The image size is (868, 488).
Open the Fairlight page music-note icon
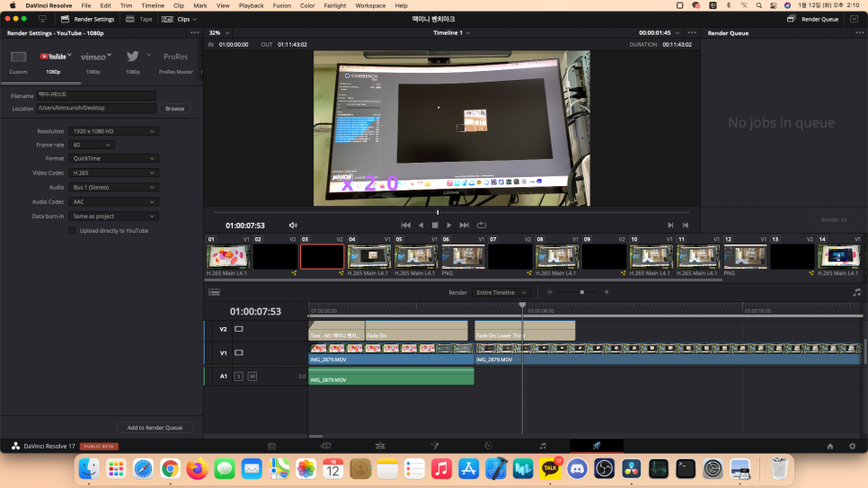coord(543,446)
